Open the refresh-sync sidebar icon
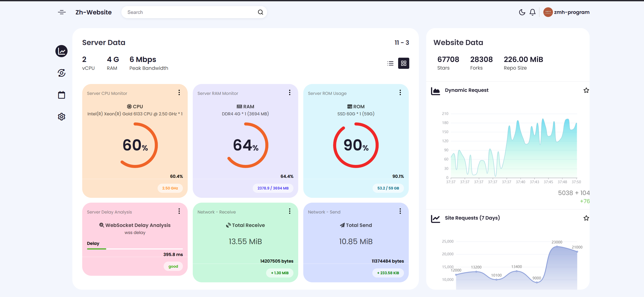The height and width of the screenshot is (297, 644). pyautogui.click(x=61, y=73)
